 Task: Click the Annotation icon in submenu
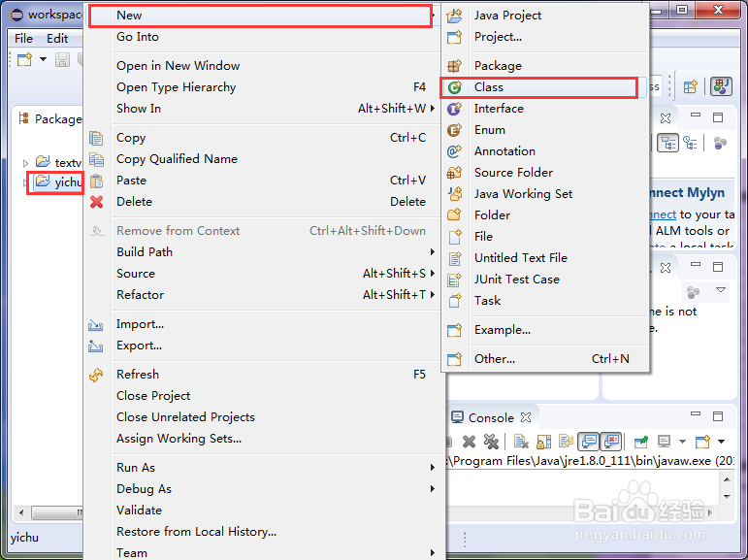454,151
